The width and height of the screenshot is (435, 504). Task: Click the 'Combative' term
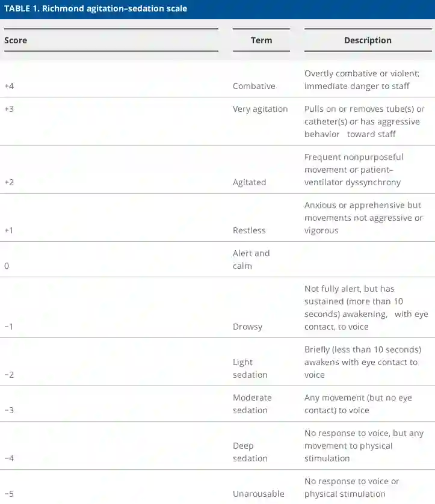[254, 86]
